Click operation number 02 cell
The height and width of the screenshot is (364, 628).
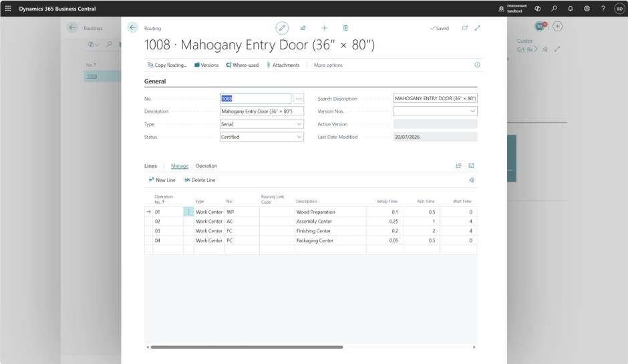click(x=168, y=222)
